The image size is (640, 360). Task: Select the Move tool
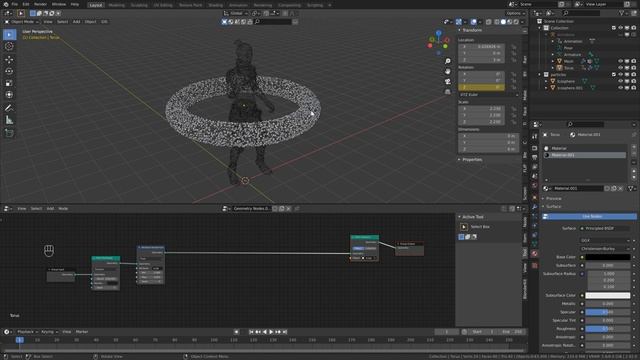click(x=9, y=60)
